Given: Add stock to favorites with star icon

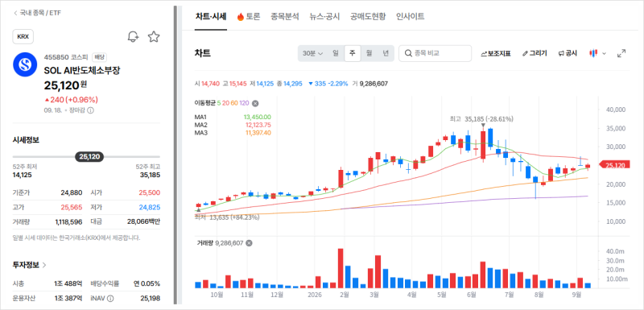Looking at the screenshot, I should click(154, 36).
